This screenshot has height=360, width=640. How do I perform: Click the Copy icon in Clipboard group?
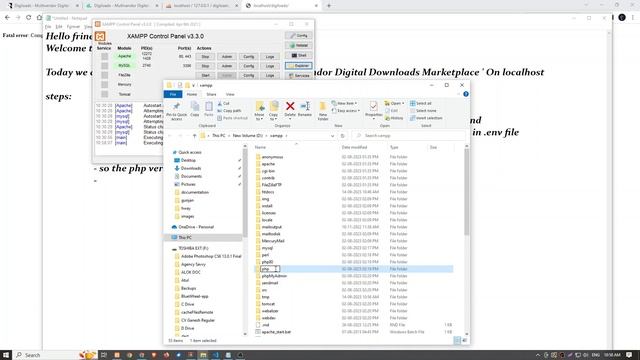coord(195,107)
